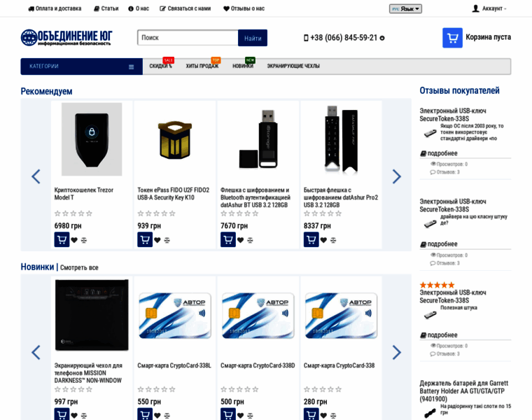
Task: Add datAshur Pro2 flash drive to wishlist
Action: 323,240
